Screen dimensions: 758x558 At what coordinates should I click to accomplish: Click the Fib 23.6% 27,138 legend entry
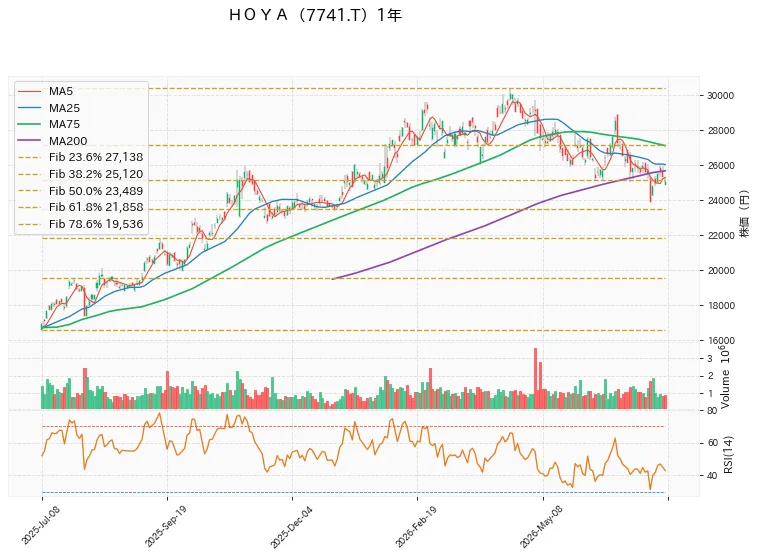click(x=80, y=157)
